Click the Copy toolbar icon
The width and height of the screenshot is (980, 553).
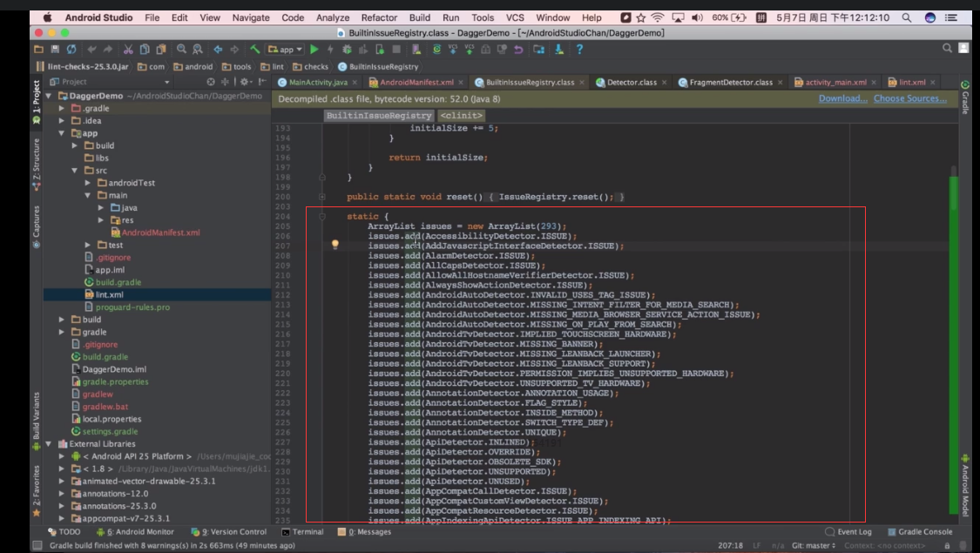tap(145, 50)
